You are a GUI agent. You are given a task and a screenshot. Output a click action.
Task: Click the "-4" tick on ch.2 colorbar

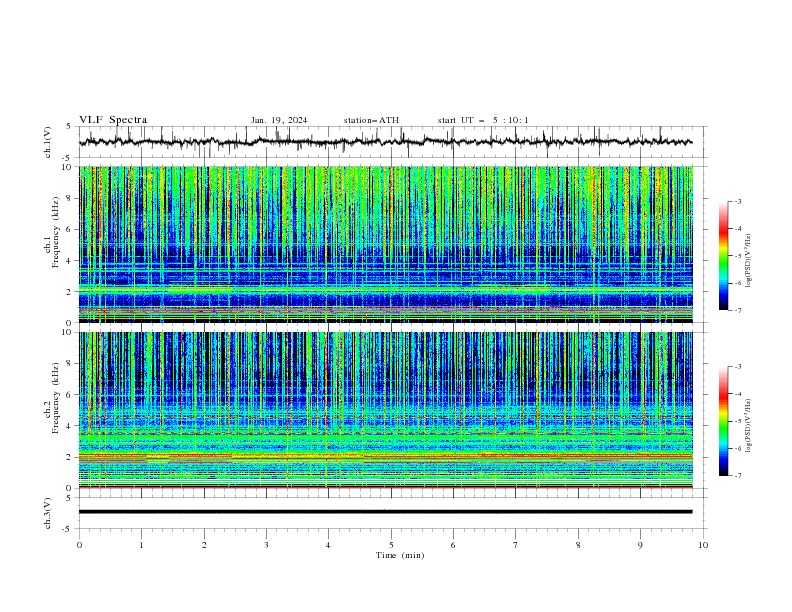pyautogui.click(x=738, y=394)
